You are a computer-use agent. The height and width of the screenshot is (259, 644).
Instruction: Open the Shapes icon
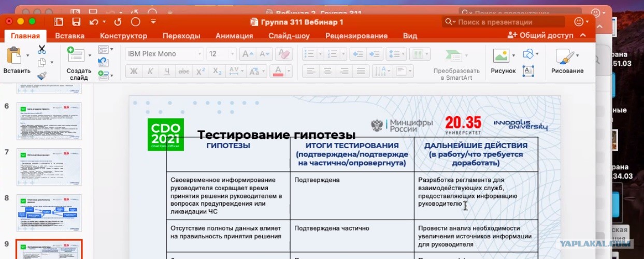tap(528, 54)
